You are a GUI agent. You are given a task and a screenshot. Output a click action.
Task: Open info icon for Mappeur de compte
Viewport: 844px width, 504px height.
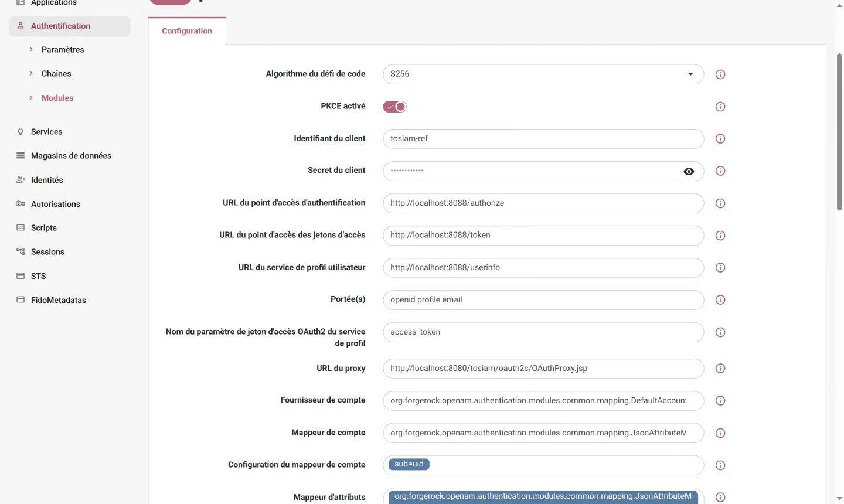pyautogui.click(x=720, y=433)
